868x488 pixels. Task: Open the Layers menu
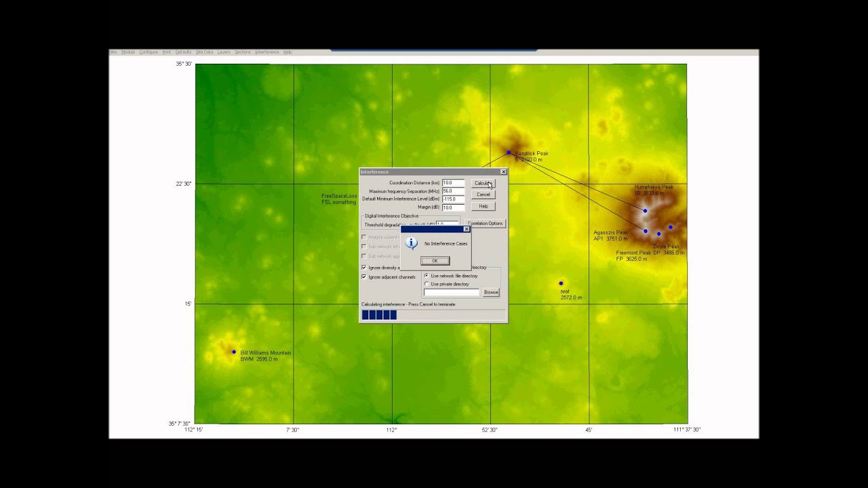click(x=224, y=52)
